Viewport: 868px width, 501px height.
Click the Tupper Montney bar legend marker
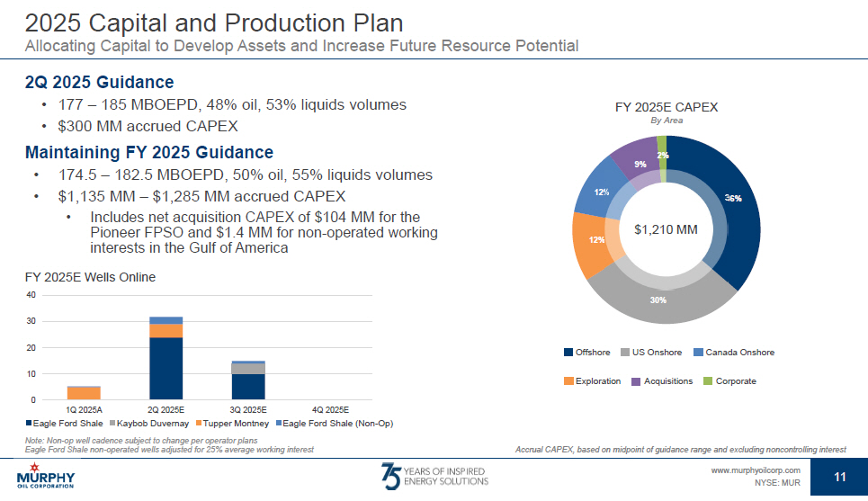(198, 424)
